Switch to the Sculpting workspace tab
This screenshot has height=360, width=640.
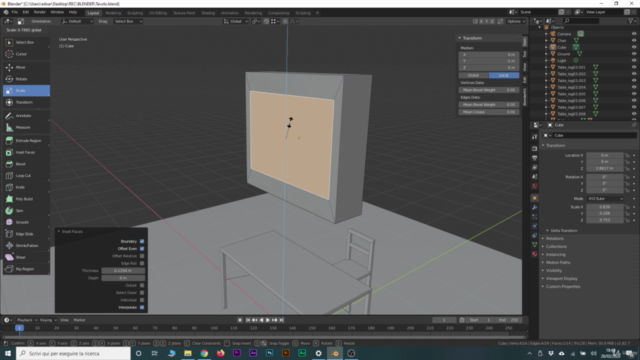(135, 13)
